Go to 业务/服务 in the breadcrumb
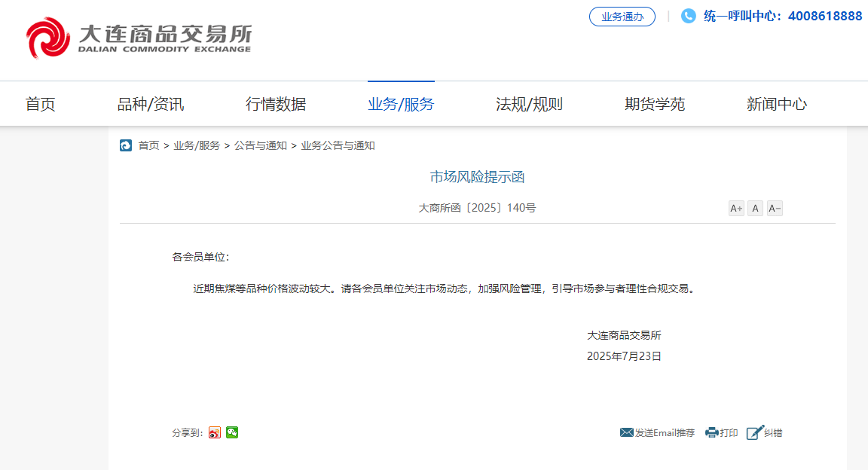The height and width of the screenshot is (470, 868). [197, 145]
